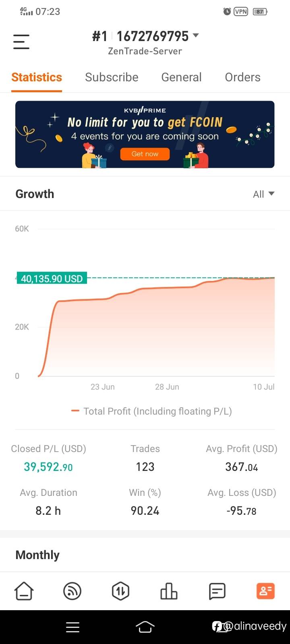Switch to the Subscribe tab
This screenshot has width=290, height=644.
[112, 77]
